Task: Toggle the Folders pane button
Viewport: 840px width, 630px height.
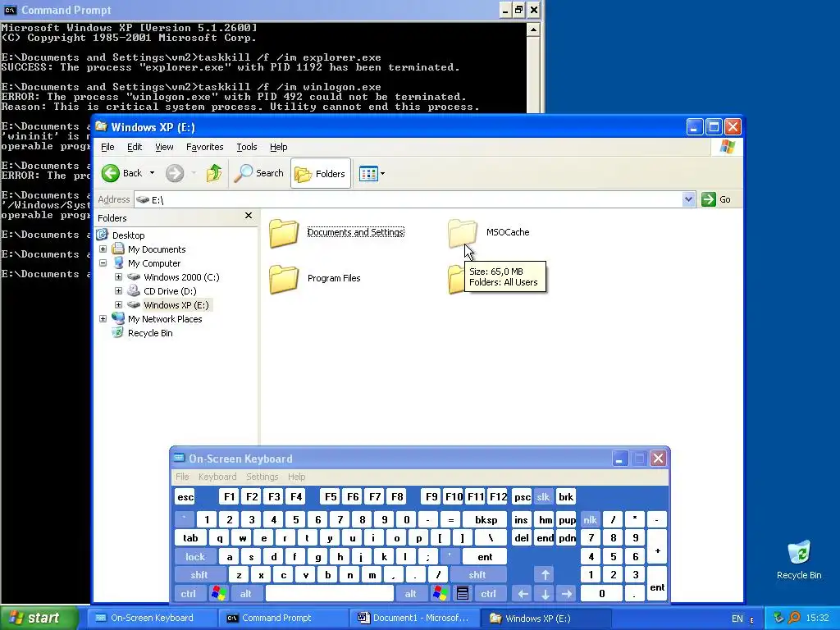Action: 321,174
